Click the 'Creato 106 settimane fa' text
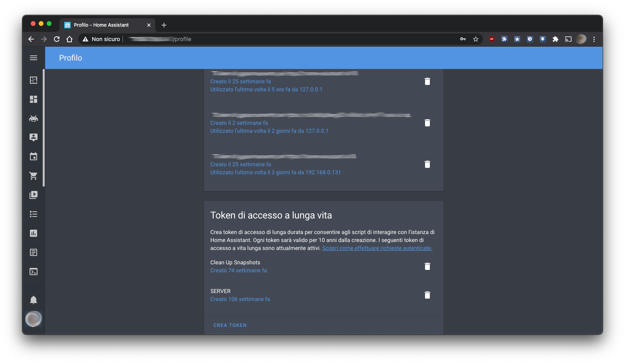Viewport: 625px width, 364px height. click(x=240, y=299)
